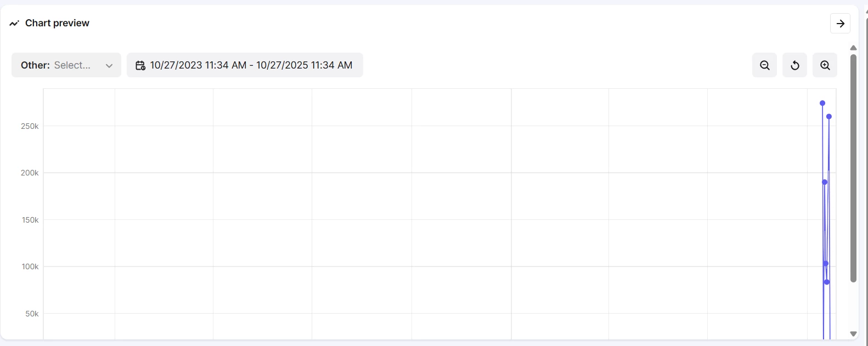The image size is (868, 346).
Task: Click the scrollbar up arrow
Action: [x=853, y=48]
